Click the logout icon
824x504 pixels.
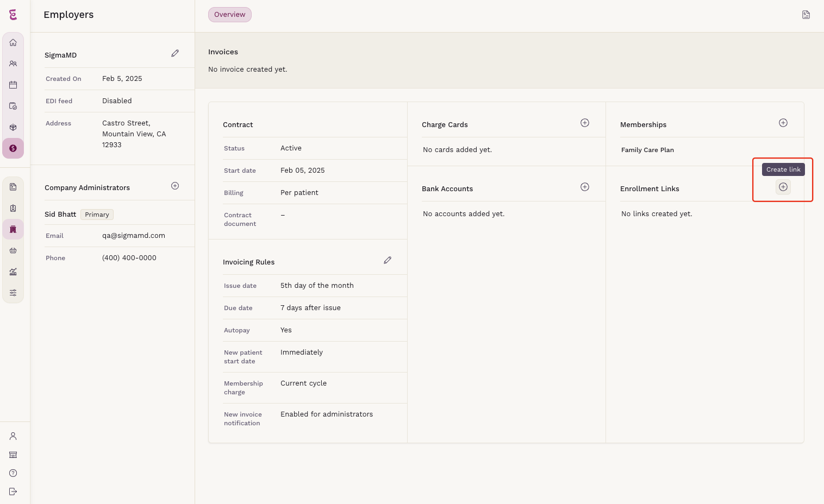(13, 492)
